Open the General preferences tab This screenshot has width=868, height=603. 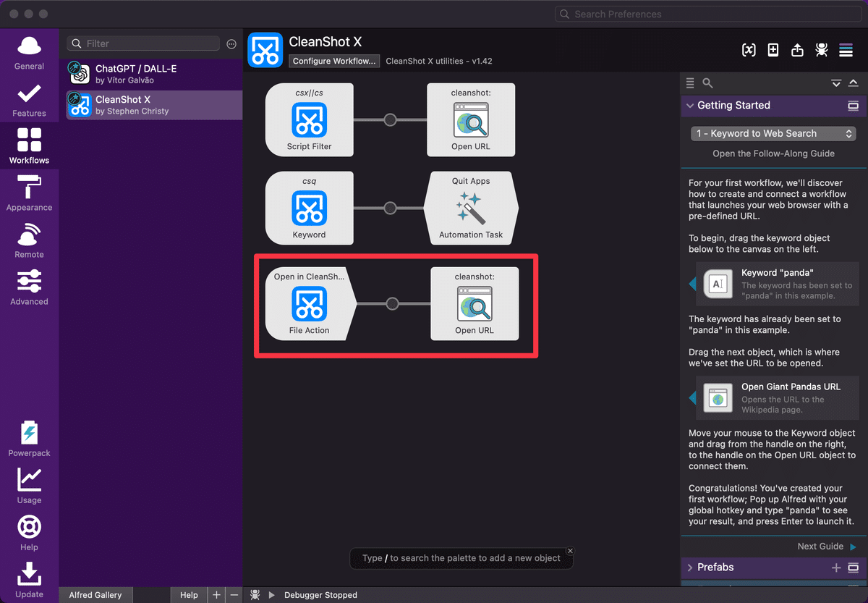(x=29, y=52)
